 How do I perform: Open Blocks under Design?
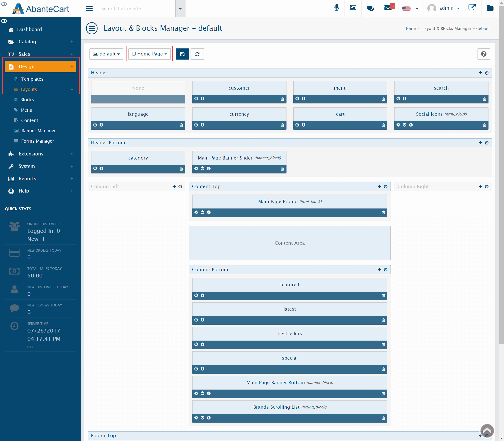click(27, 100)
